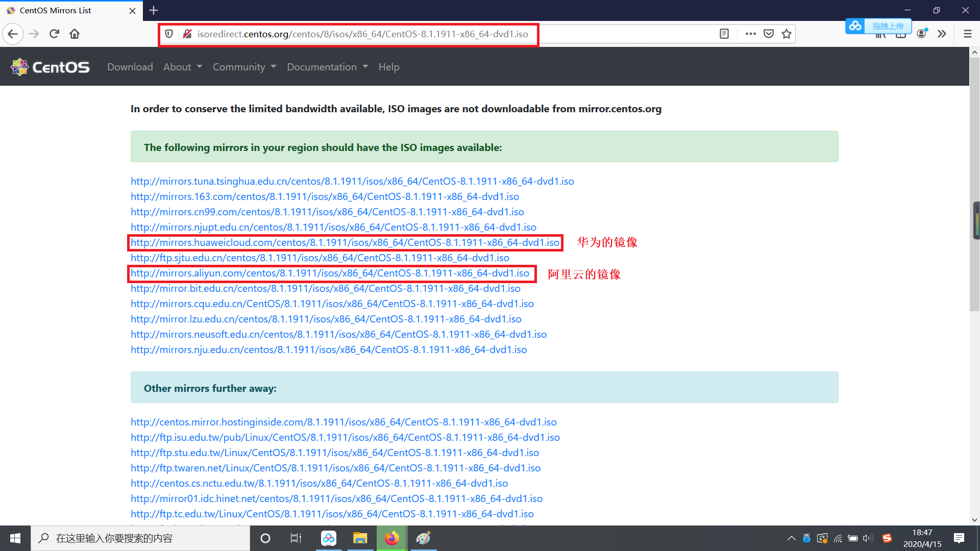
Task: Open the ftp.tc.edu.tw ISO link
Action: tap(332, 514)
